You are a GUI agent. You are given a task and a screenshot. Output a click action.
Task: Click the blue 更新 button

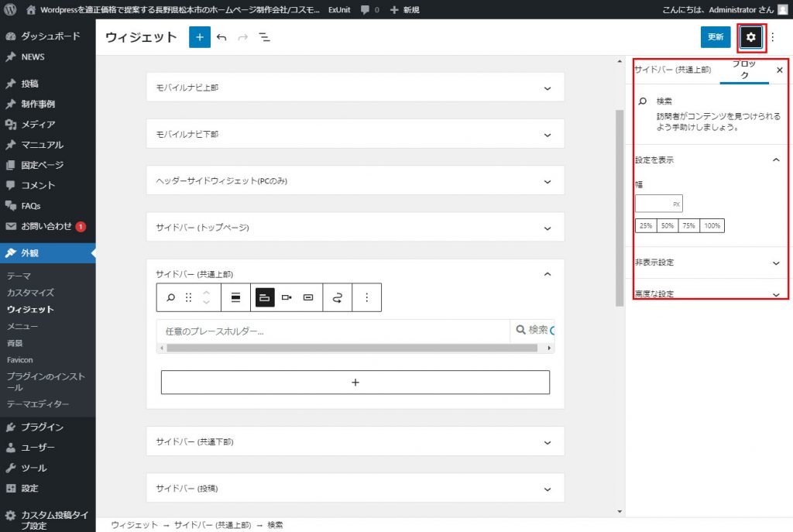click(716, 37)
